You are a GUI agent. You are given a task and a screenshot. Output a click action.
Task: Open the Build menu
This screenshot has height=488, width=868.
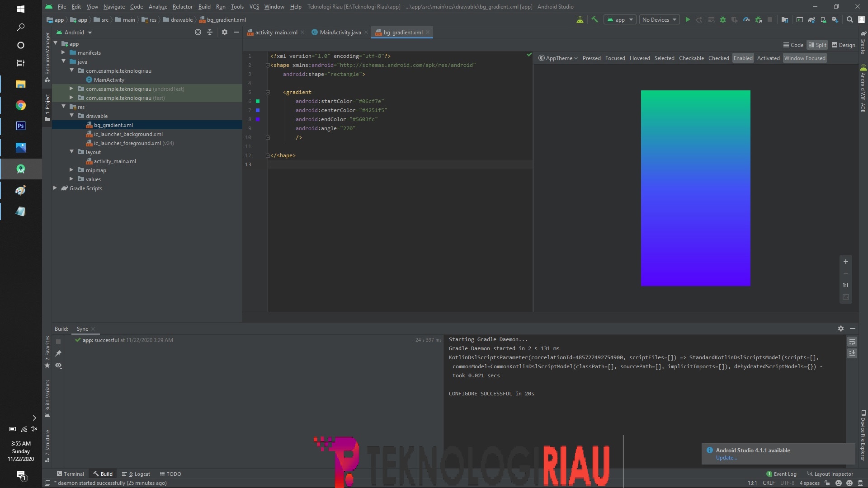point(204,7)
